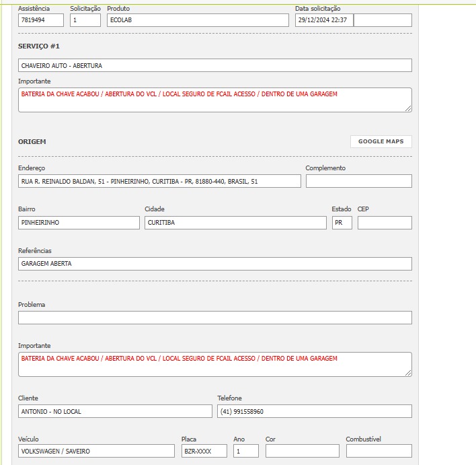Select the Bairro field with PINHEIRINHO

point(79,223)
